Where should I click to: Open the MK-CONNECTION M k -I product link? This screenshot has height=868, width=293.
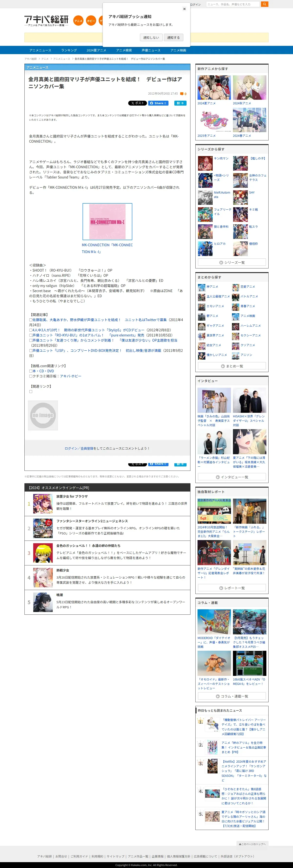(x=107, y=248)
